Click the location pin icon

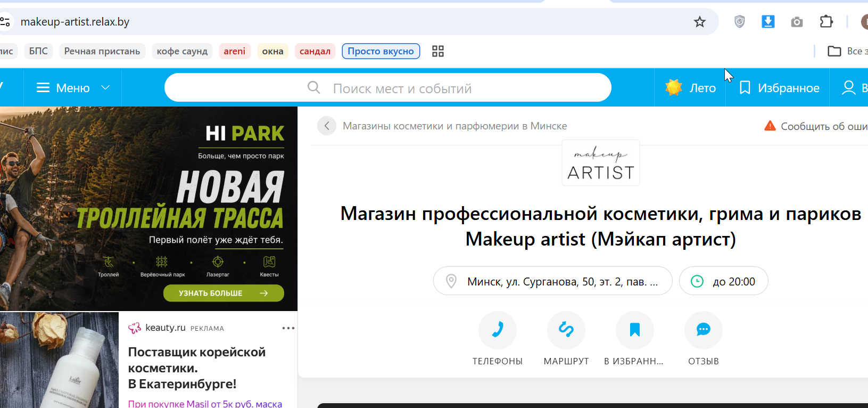coord(451,281)
